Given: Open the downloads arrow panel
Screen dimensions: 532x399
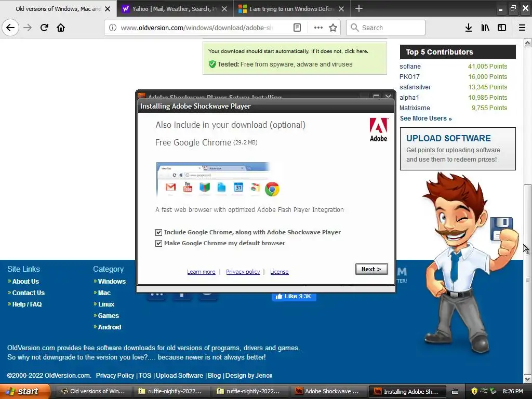Looking at the screenshot, I should pyautogui.click(x=469, y=28).
